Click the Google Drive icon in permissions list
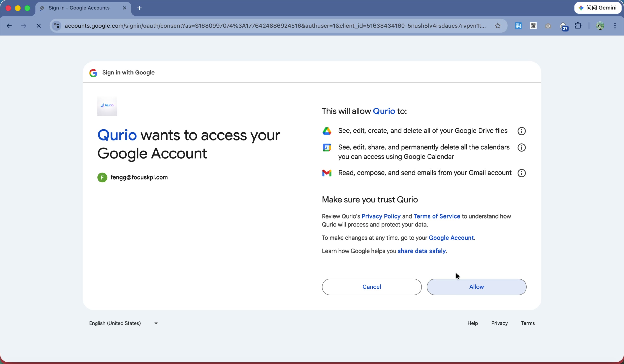This screenshot has height=364, width=624. click(x=327, y=131)
